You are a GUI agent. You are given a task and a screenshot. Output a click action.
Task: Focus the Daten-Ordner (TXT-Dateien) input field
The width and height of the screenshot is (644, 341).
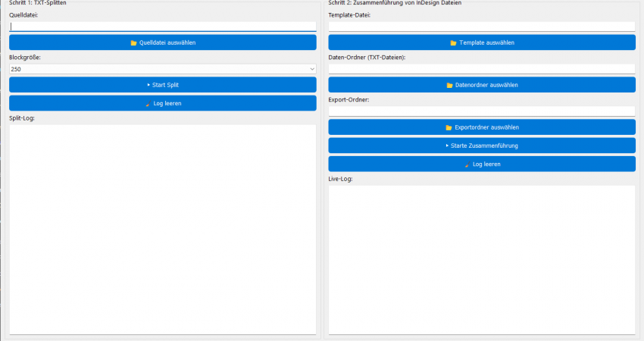coord(481,69)
